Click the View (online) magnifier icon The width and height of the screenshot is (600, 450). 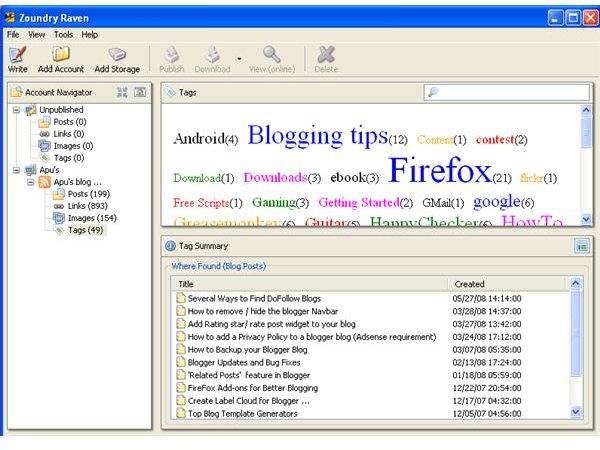pos(272,55)
